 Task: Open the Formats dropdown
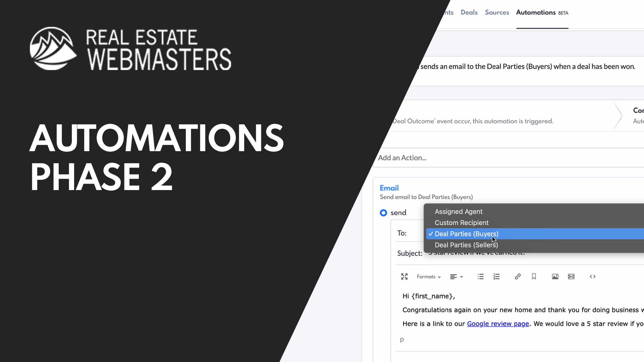point(429,277)
